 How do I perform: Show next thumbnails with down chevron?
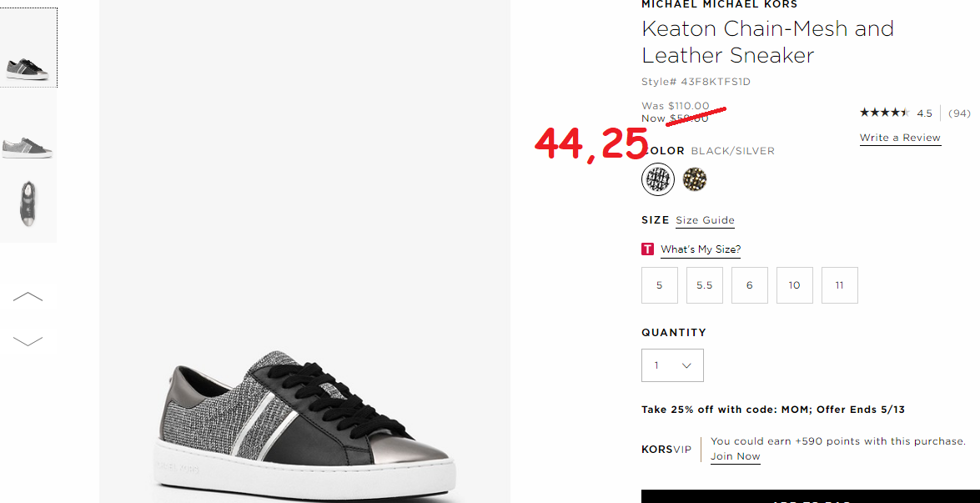pos(28,340)
